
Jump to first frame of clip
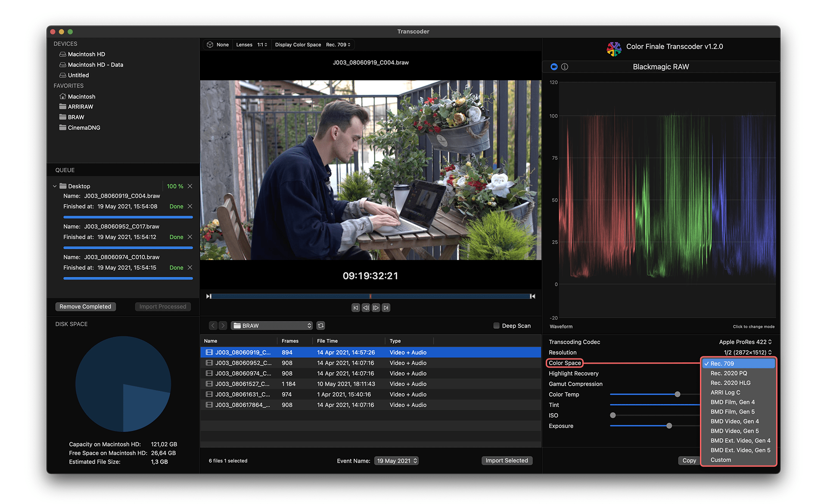(355, 308)
